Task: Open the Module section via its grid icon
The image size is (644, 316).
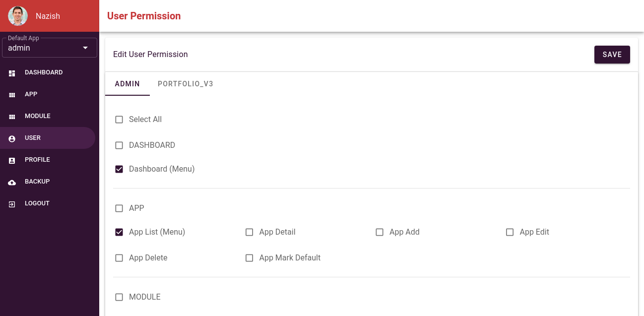Action: click(x=12, y=116)
